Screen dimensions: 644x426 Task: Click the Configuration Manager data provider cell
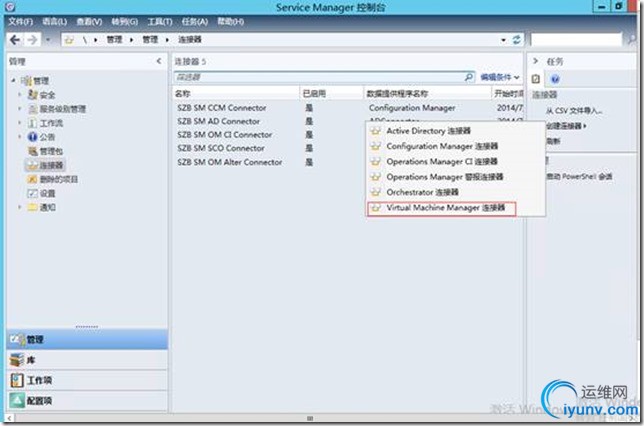coord(412,108)
